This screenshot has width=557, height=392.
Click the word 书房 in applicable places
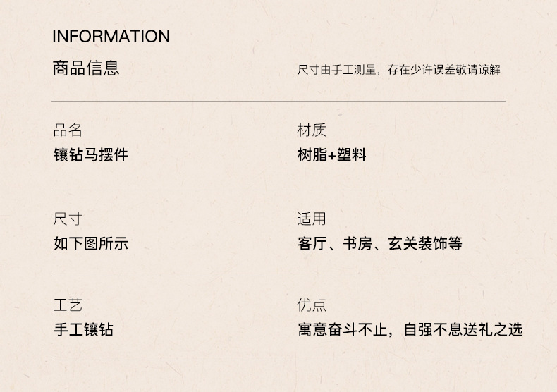point(357,243)
